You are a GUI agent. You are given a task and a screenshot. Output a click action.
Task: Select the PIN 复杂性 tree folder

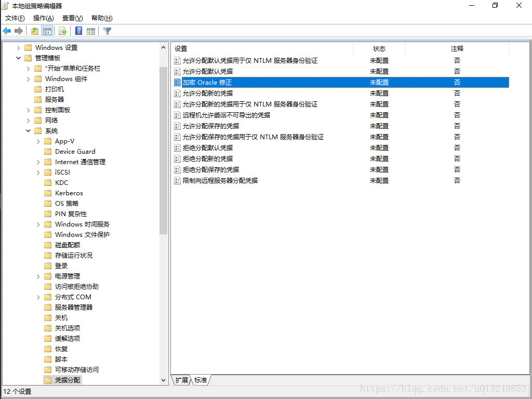71,214
